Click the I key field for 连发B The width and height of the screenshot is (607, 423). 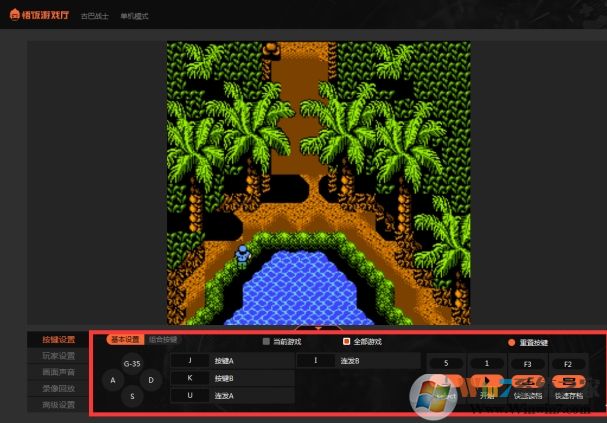(316, 360)
